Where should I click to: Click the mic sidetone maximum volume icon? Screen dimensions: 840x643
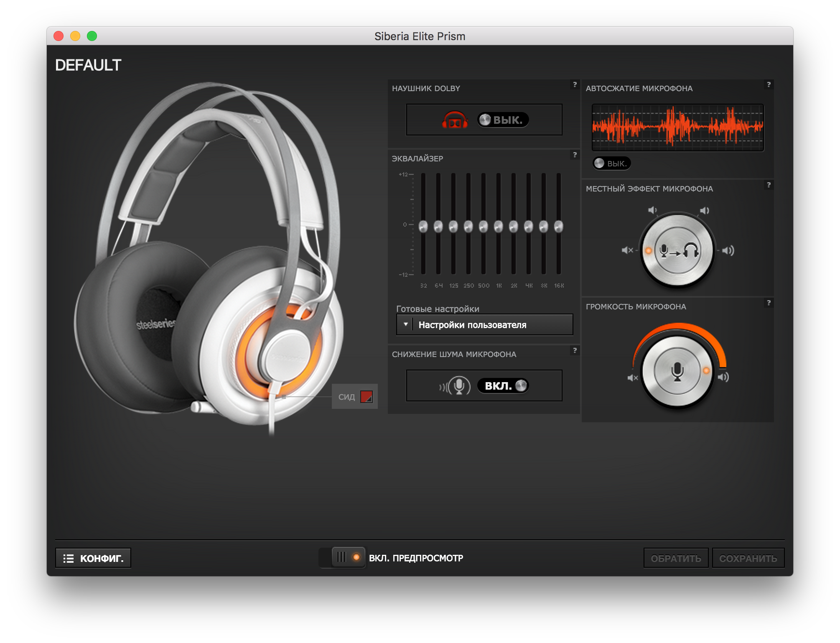[x=728, y=250]
